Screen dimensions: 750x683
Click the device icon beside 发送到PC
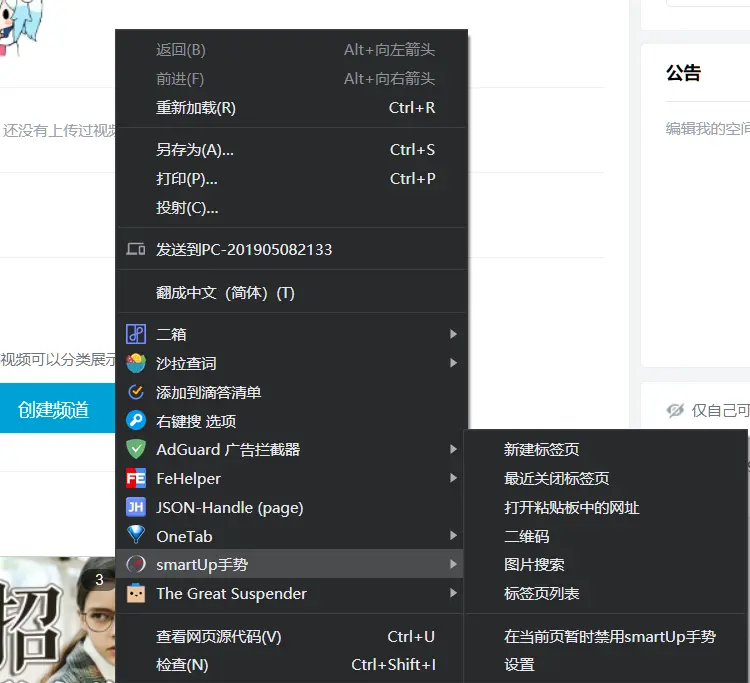[136, 249]
